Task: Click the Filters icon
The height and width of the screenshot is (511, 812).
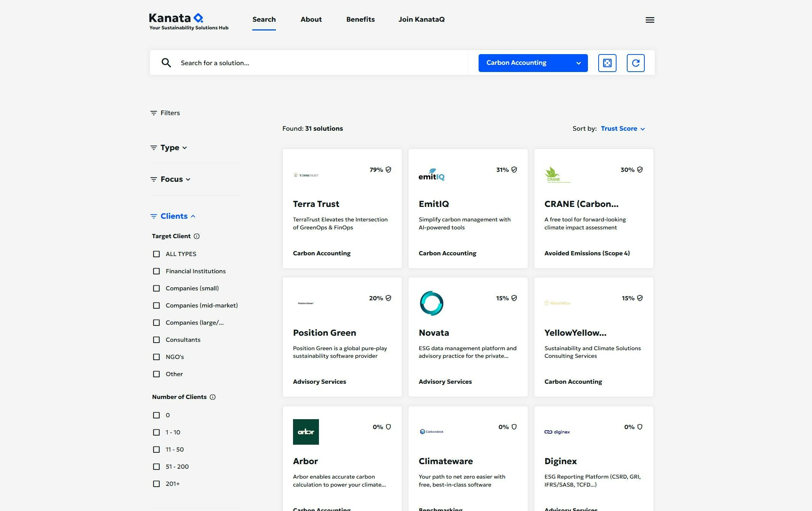Action: tap(154, 113)
